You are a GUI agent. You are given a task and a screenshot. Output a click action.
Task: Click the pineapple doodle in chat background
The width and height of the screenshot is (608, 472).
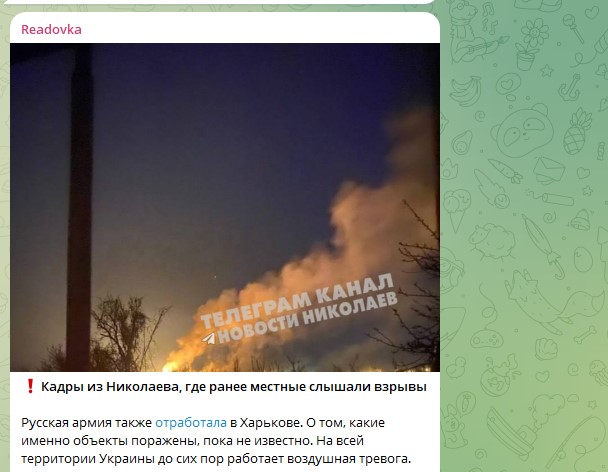pos(577,132)
